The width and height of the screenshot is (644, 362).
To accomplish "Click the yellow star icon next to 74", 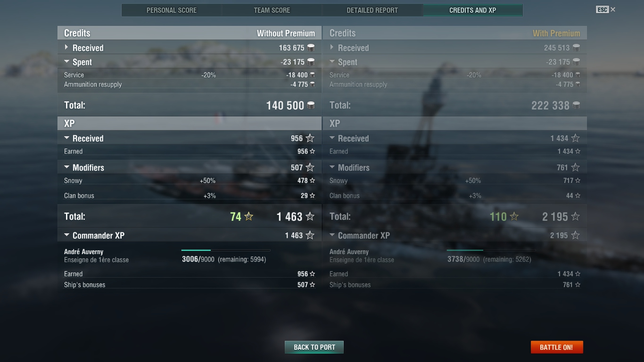I will tap(248, 216).
